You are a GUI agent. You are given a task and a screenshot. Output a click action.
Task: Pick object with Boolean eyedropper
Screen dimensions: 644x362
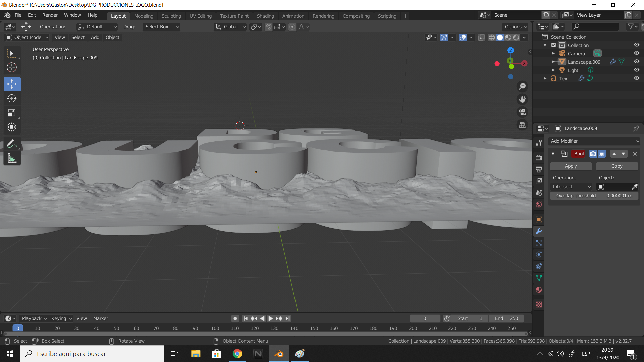(x=634, y=187)
